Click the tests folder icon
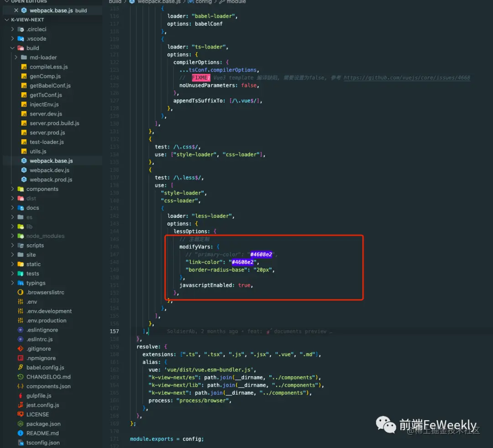Screen dimensions: 493x448 [21, 274]
